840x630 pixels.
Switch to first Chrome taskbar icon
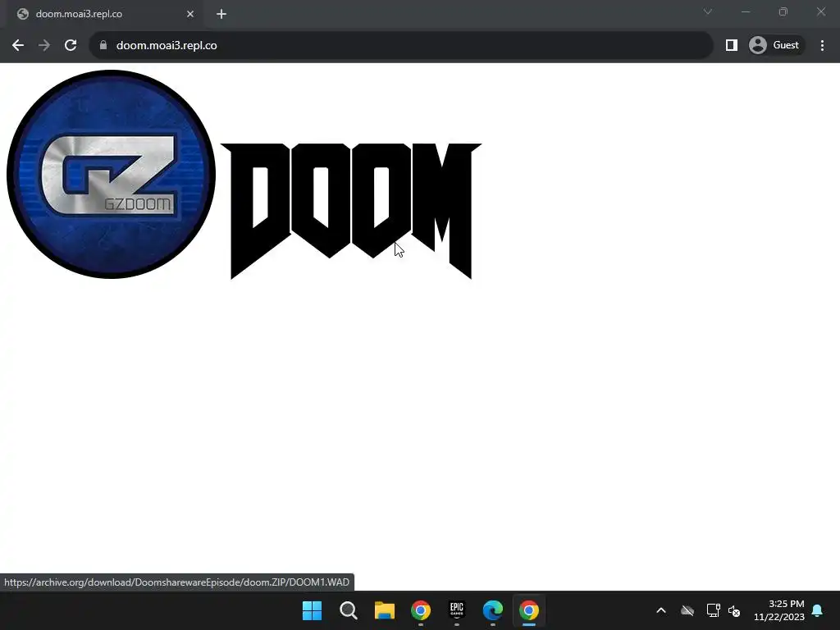point(421,610)
